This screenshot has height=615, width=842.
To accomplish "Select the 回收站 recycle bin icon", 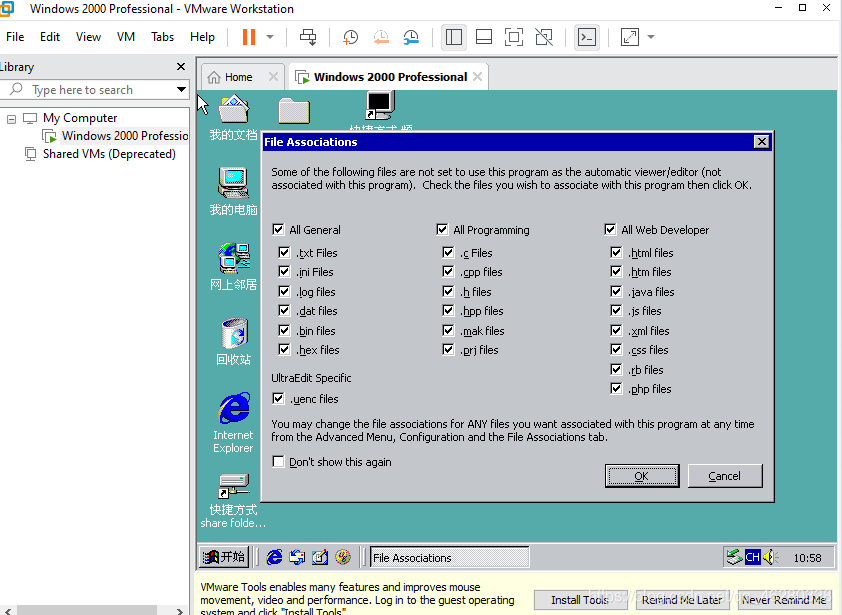I will point(234,342).
